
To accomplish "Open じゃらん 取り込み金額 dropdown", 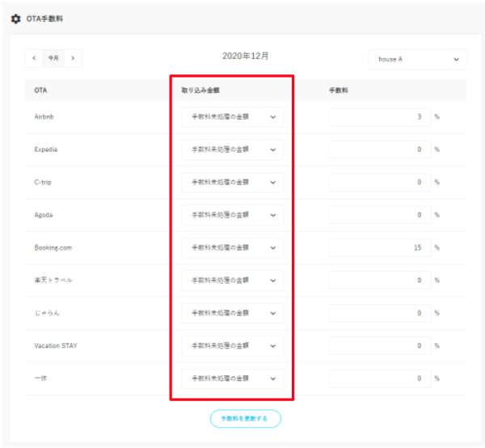I will [x=232, y=313].
